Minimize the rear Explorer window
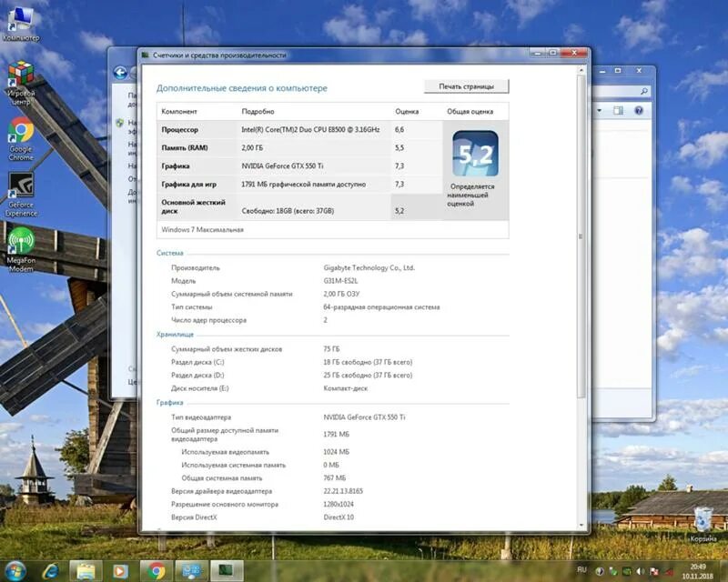The image size is (728, 582). (602, 71)
